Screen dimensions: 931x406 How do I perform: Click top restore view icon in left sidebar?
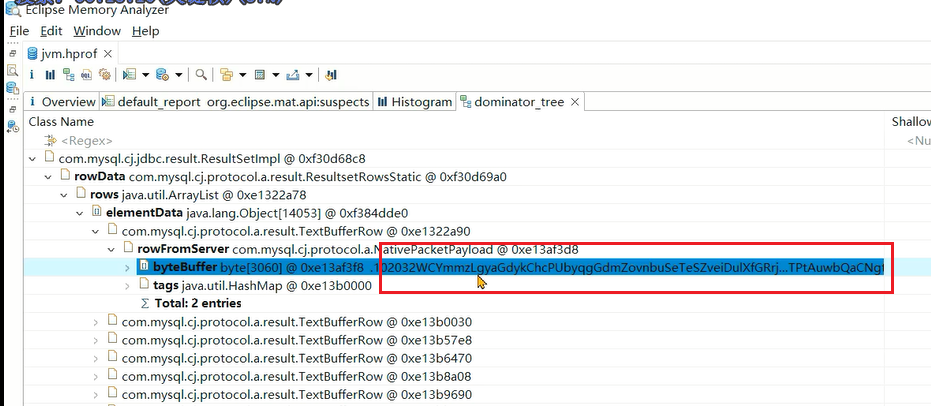coord(12,53)
